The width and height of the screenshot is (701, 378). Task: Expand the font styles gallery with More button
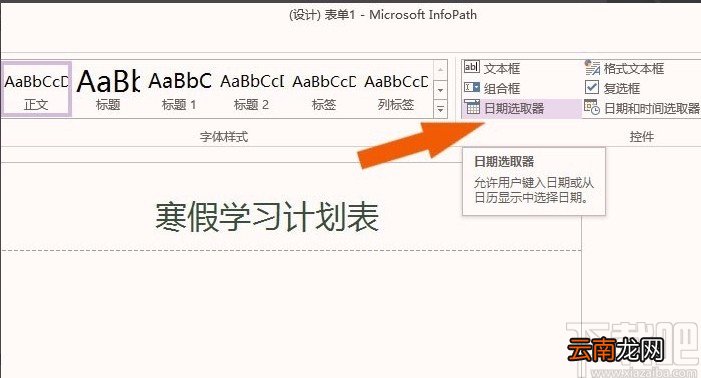440,109
